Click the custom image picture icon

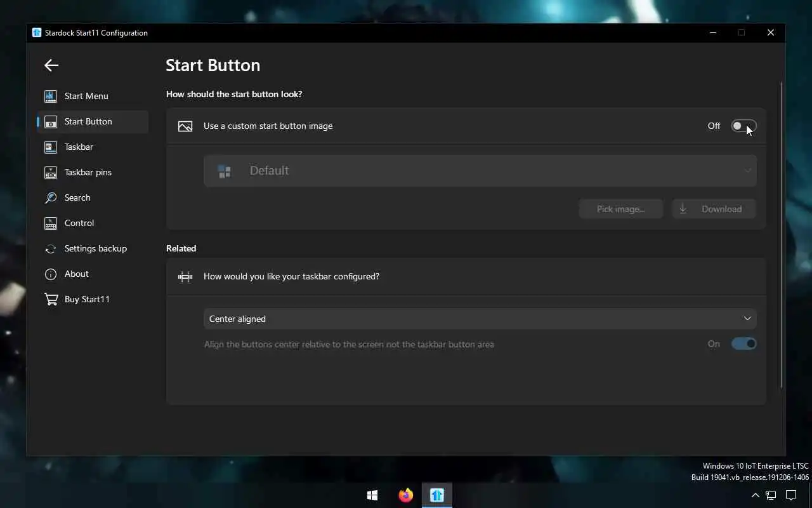tap(185, 126)
